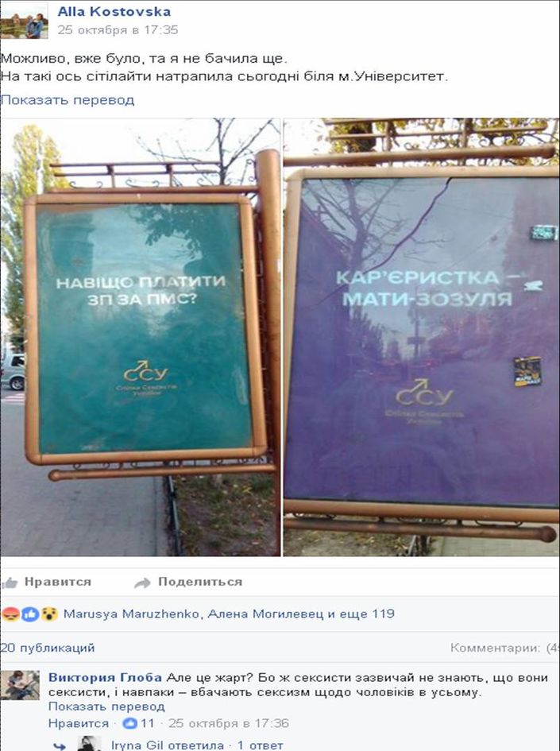
Task: Open the purple billboard photo
Action: 422,337
